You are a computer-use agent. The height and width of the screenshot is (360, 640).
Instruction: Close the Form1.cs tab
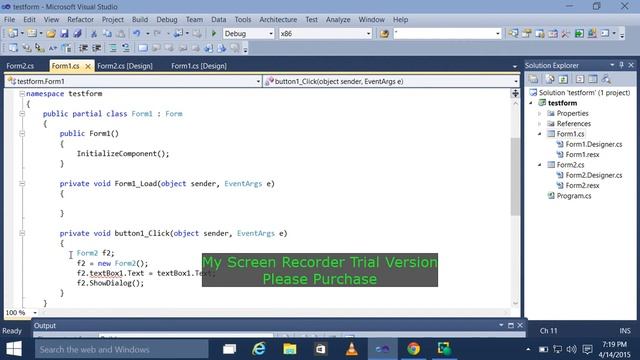click(87, 66)
